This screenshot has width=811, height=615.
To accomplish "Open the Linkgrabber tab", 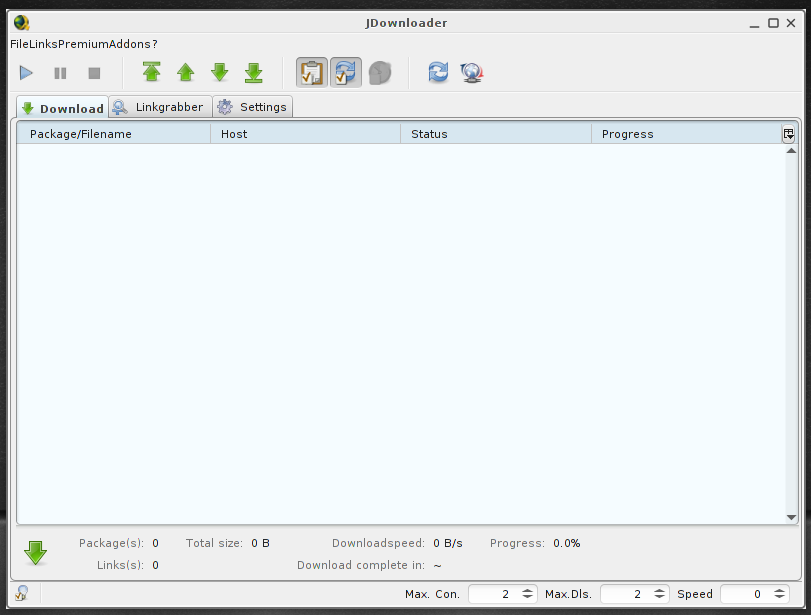I will [x=160, y=107].
